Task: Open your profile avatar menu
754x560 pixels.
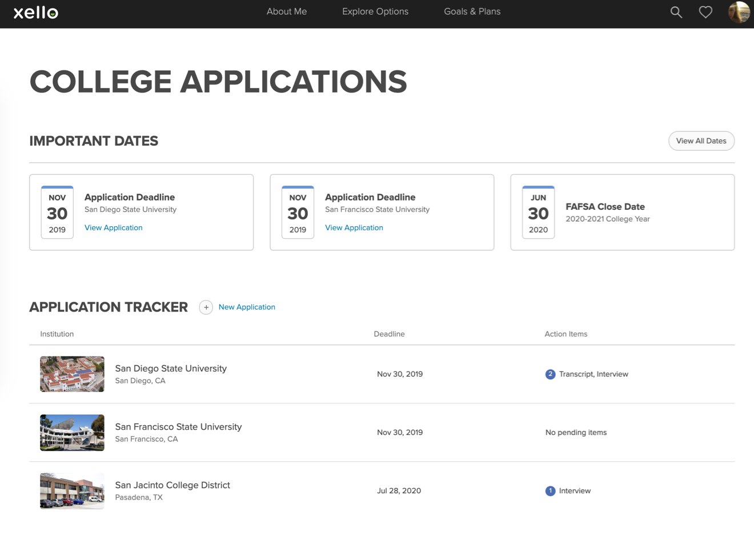Action: click(739, 11)
